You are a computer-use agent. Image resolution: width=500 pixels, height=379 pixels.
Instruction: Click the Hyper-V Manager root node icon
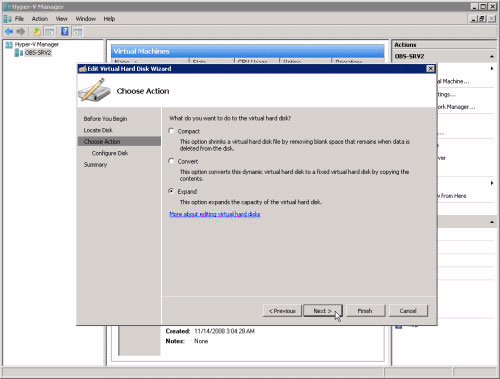9,45
